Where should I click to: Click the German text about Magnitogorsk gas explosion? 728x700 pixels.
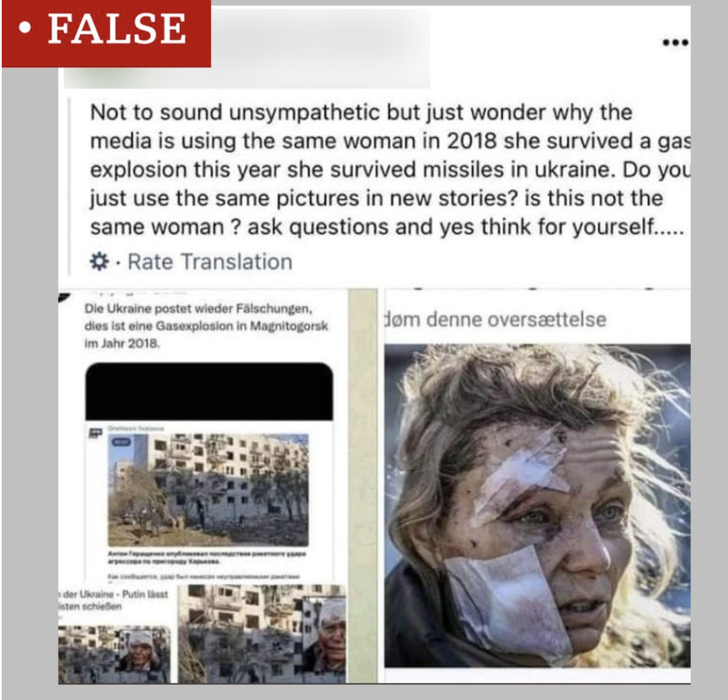207,326
